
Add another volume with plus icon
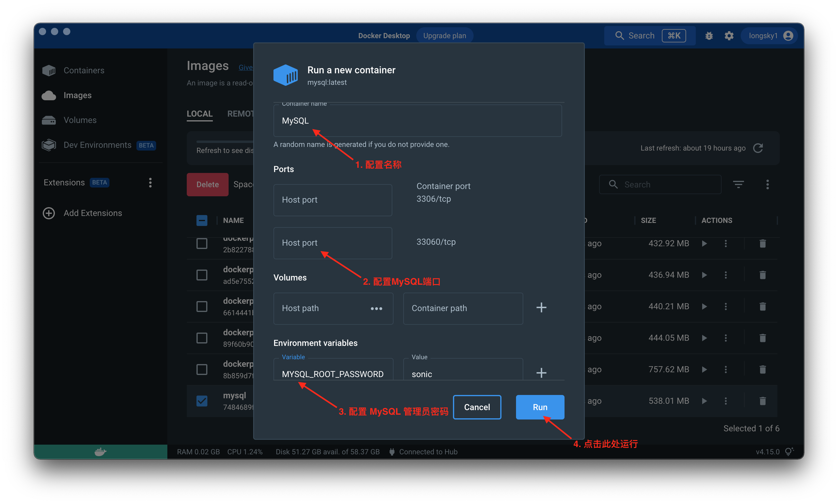click(541, 308)
